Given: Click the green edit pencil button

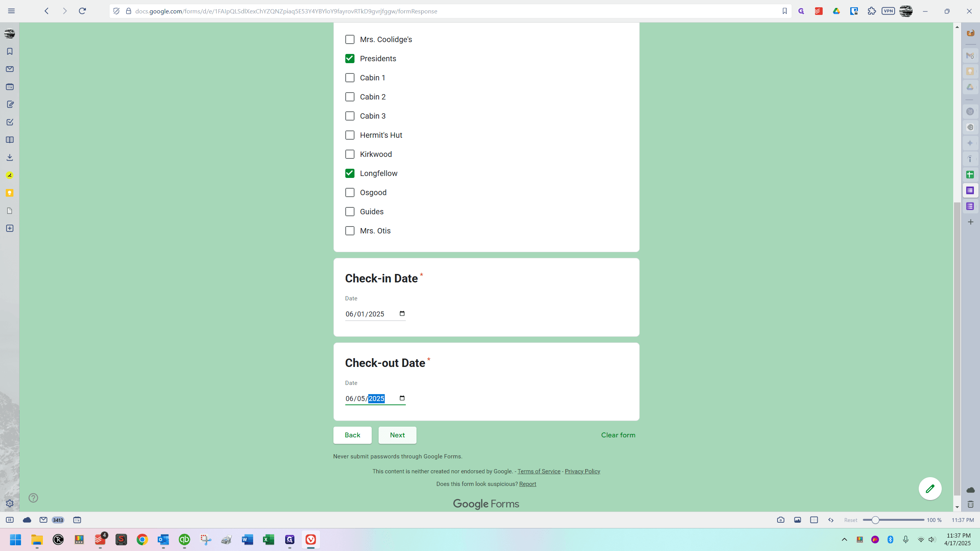Looking at the screenshot, I should (x=930, y=489).
